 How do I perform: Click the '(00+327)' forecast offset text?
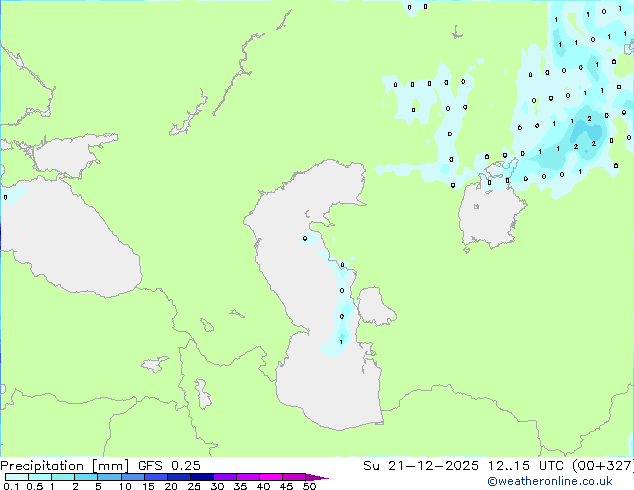point(602,466)
